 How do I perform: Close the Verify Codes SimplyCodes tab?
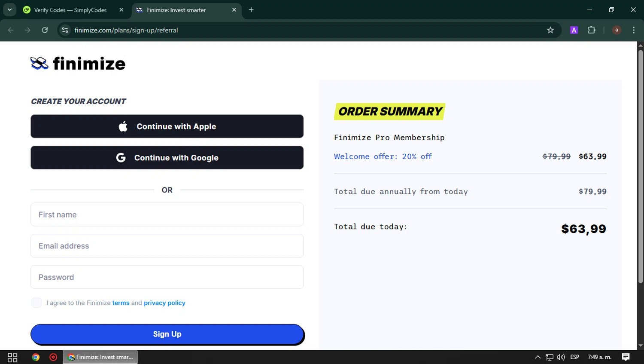click(x=122, y=10)
